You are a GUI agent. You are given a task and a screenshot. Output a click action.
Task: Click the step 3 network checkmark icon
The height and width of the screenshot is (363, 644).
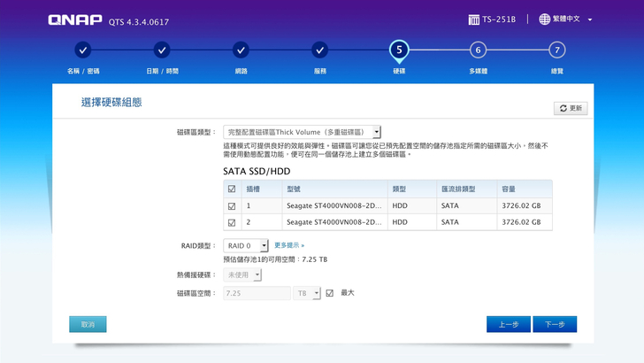point(241,50)
